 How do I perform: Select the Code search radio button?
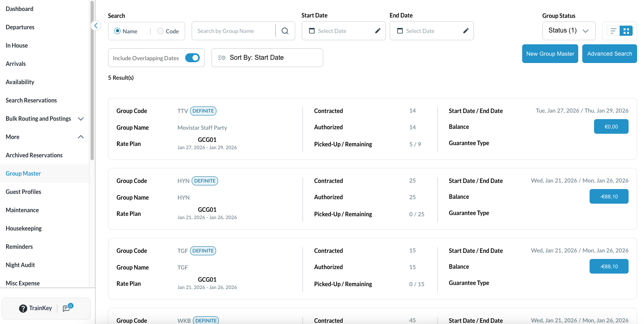tap(160, 31)
